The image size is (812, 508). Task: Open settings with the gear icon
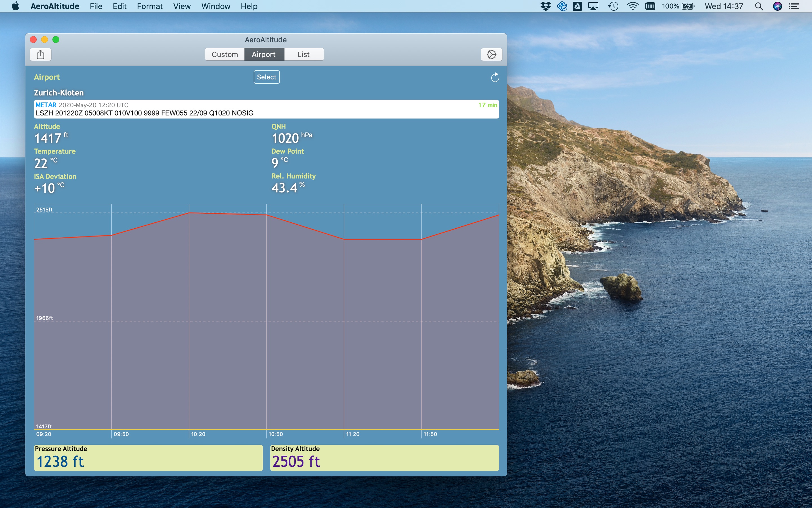(x=491, y=54)
